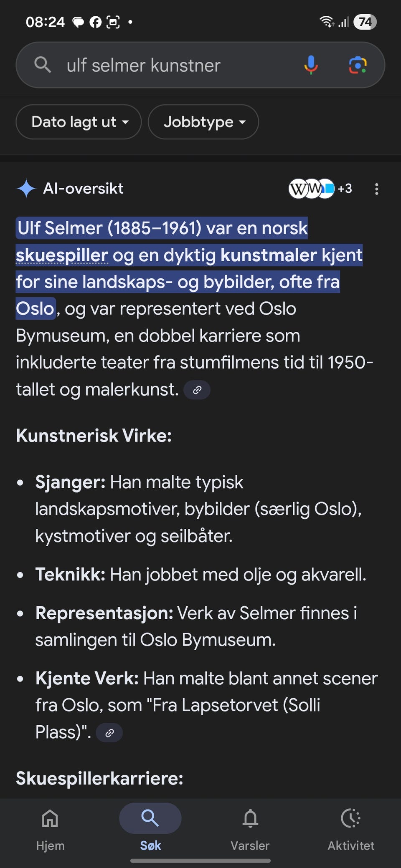
Task: Tap the magnifier icon in search bar
Action: click(43, 65)
